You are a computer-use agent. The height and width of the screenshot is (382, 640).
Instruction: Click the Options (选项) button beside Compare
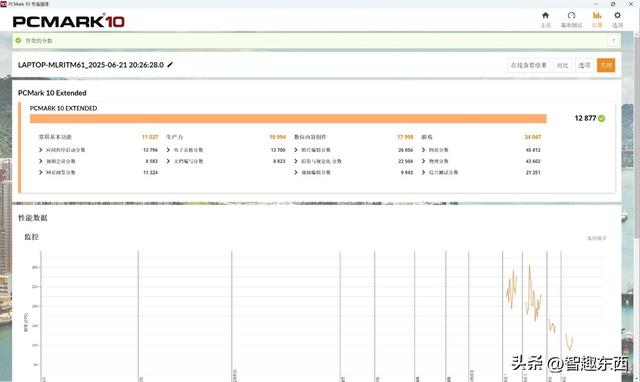pos(584,65)
